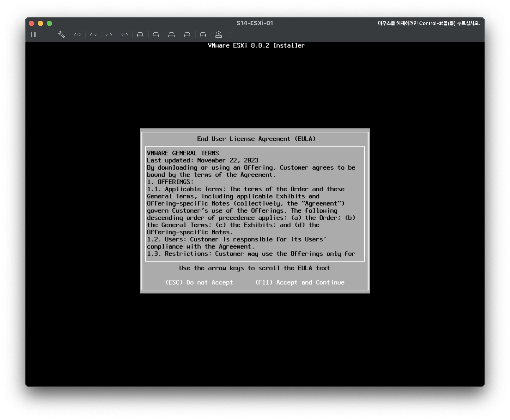
Task: Click the S14-ESXi-01 window title
Action: pos(255,23)
